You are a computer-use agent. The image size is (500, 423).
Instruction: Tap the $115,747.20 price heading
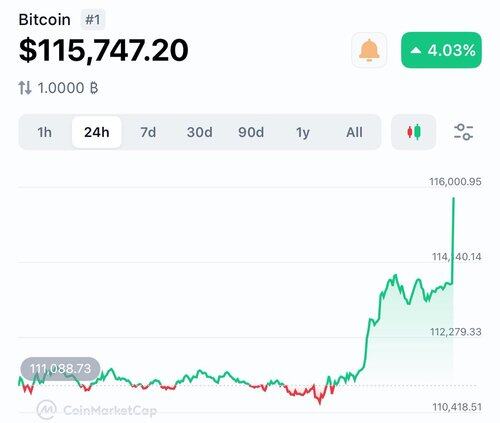coord(104,50)
